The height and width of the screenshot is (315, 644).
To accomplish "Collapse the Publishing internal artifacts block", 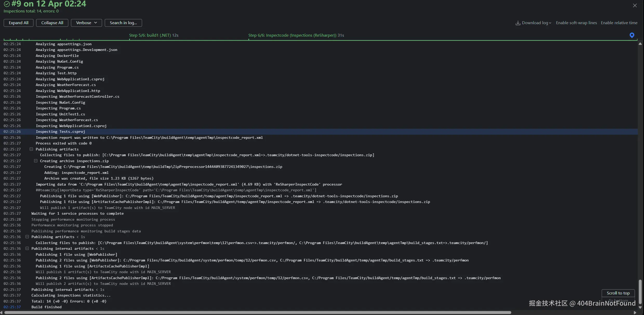I will [27, 248].
